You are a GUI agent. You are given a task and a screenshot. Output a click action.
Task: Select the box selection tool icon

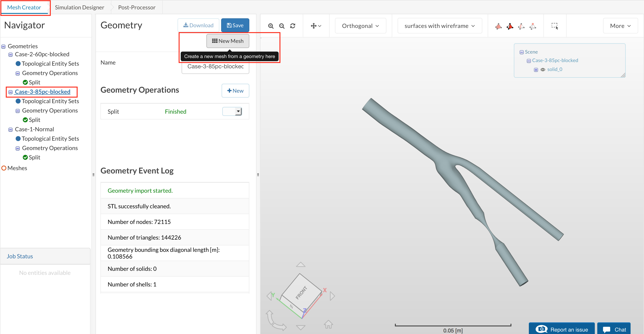click(x=555, y=26)
